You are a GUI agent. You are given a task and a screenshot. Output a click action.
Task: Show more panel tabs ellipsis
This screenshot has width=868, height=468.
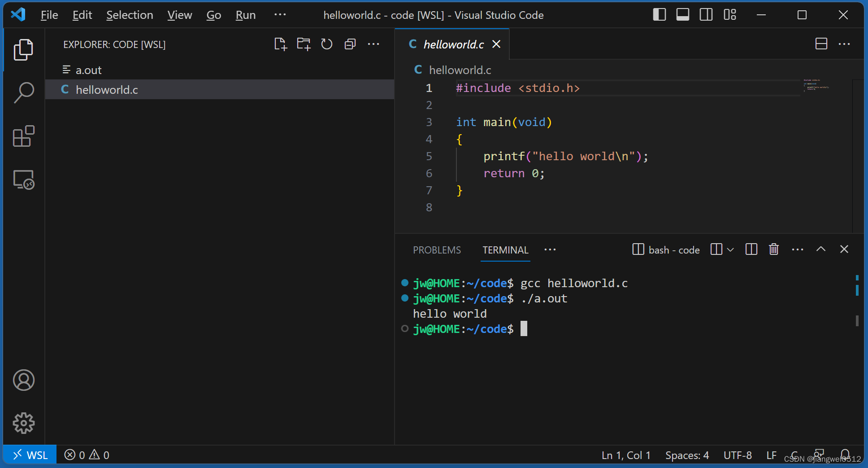pos(550,249)
